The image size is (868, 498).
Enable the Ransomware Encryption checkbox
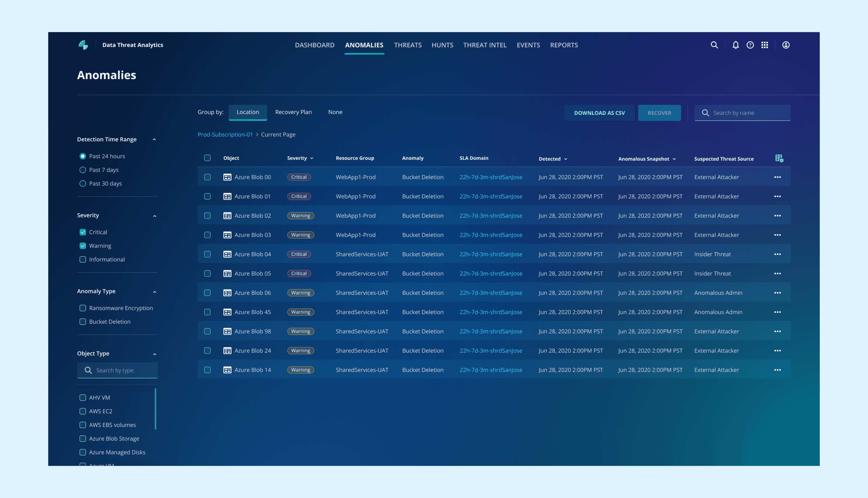click(x=82, y=308)
